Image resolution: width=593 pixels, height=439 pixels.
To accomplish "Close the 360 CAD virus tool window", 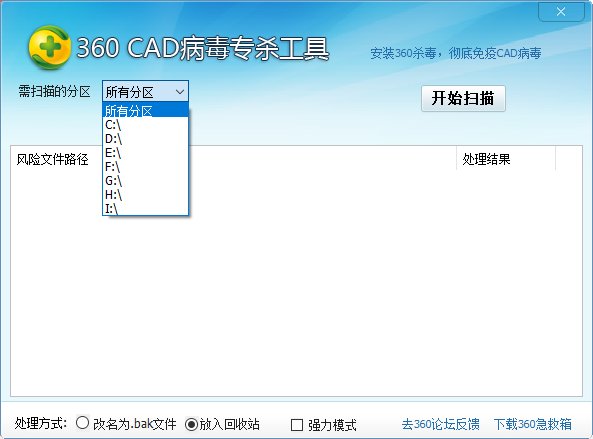I will [561, 12].
